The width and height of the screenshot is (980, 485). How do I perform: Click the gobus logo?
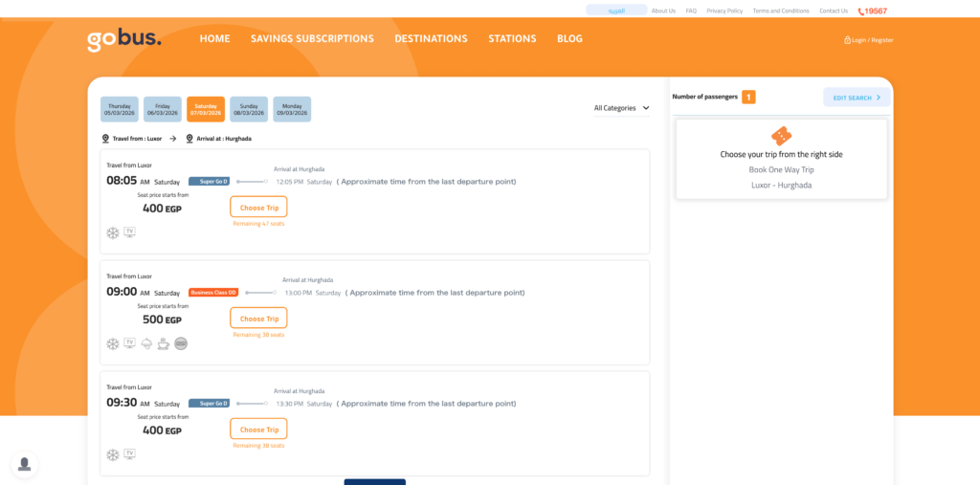pos(124,39)
